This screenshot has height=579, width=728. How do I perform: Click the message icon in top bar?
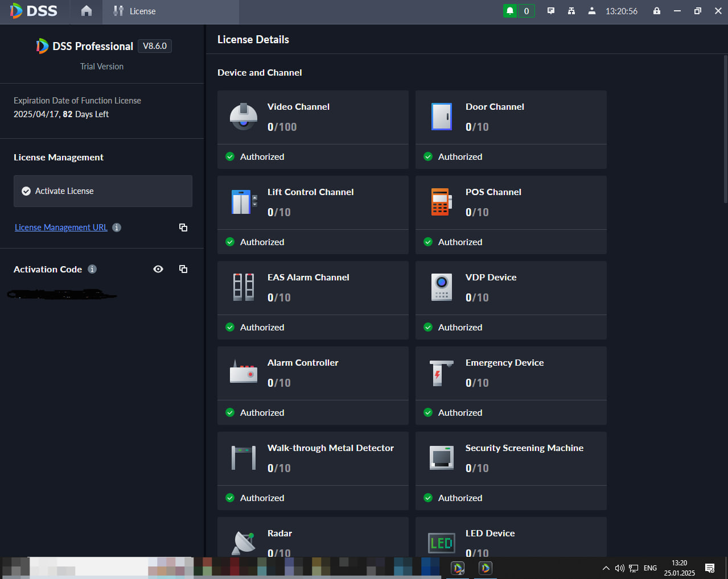click(x=551, y=11)
